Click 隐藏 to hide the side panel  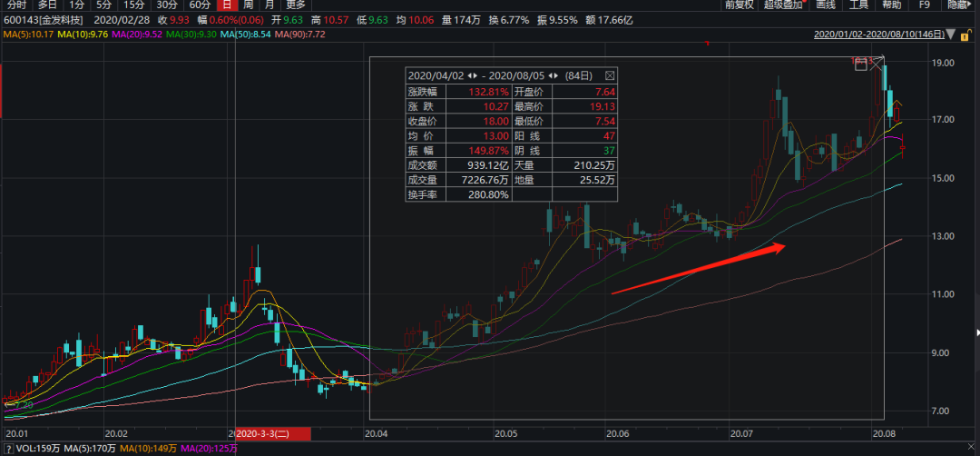point(958,5)
